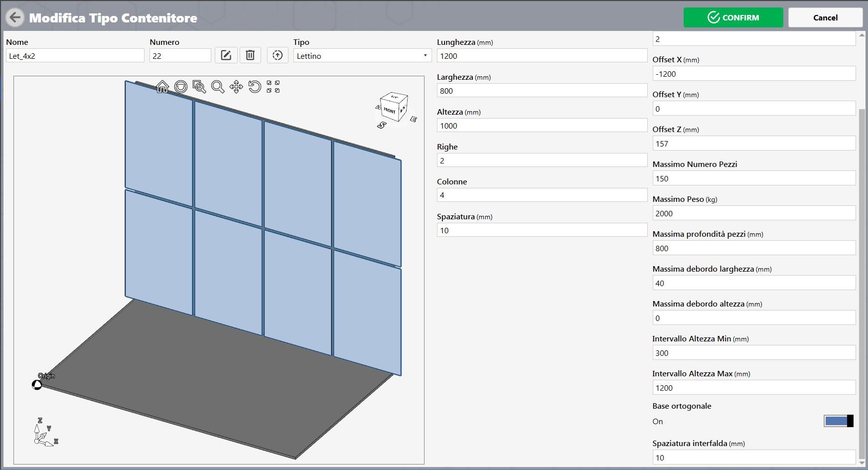Fit view to extents icon
This screenshot has height=470, width=868.
pyautogui.click(x=273, y=87)
